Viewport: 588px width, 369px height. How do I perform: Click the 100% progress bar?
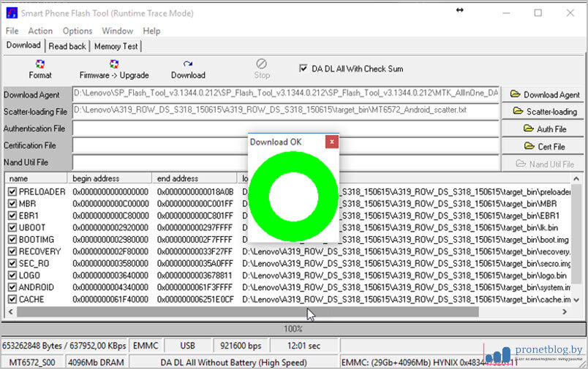[x=293, y=329]
